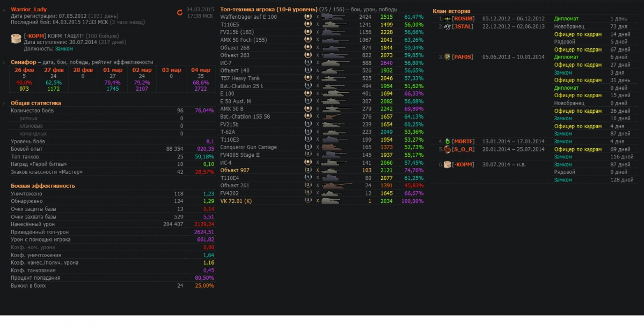Select the 04 мар column in Семафор

pos(200,79)
